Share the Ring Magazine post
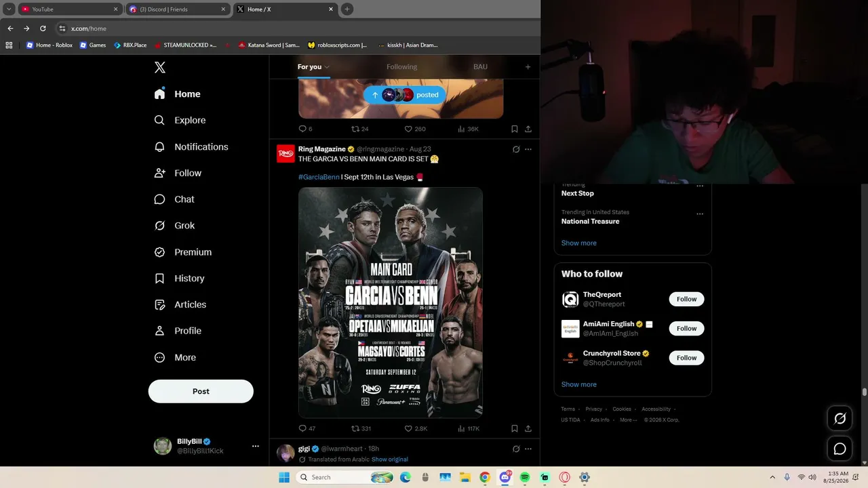868x488 pixels. 528,428
